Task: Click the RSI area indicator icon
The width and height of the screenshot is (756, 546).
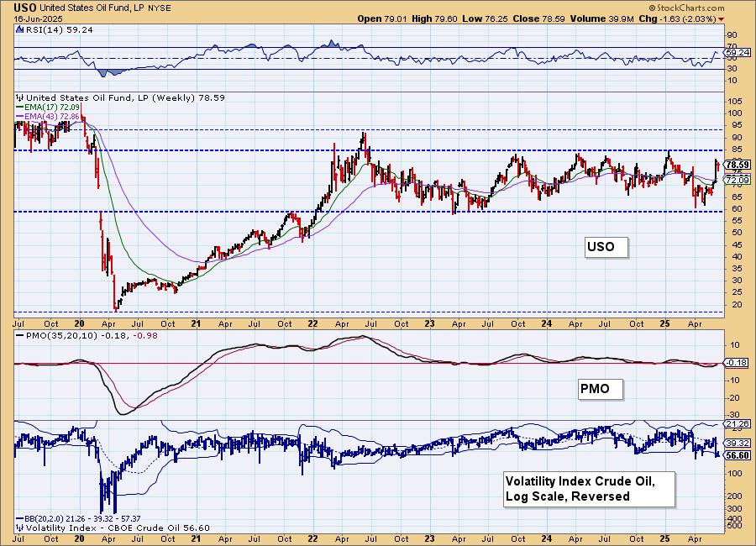Action: coord(19,29)
